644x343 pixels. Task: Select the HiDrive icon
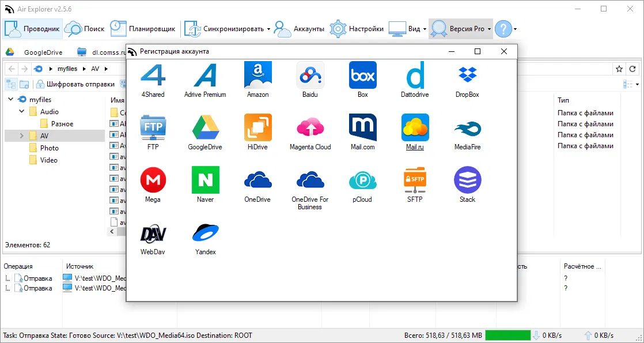click(x=257, y=127)
